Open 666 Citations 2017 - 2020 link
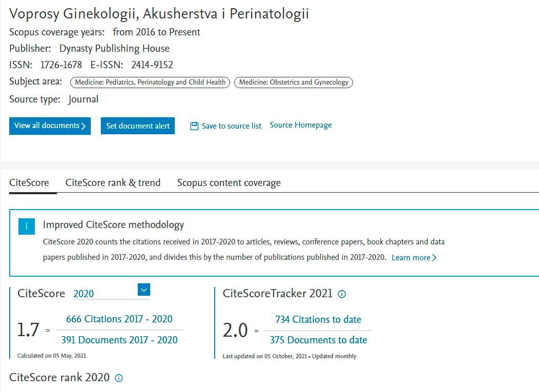The width and height of the screenshot is (539, 392). tap(119, 319)
